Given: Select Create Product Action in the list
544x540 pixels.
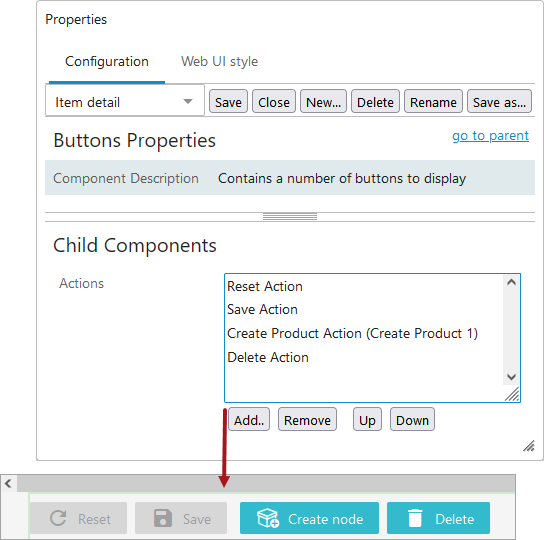Looking at the screenshot, I should click(352, 333).
